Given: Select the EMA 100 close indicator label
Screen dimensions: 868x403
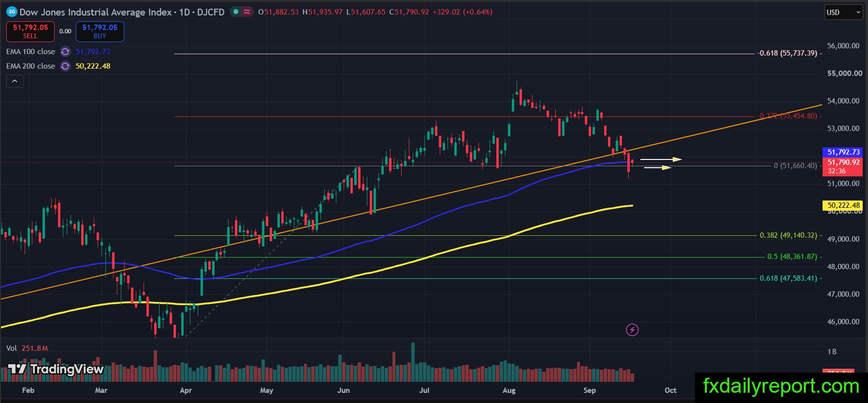Looking at the screenshot, I should pos(30,52).
